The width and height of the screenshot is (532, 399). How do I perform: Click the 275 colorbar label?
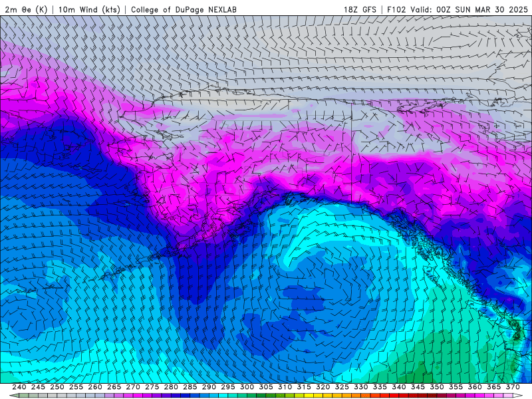(152, 387)
